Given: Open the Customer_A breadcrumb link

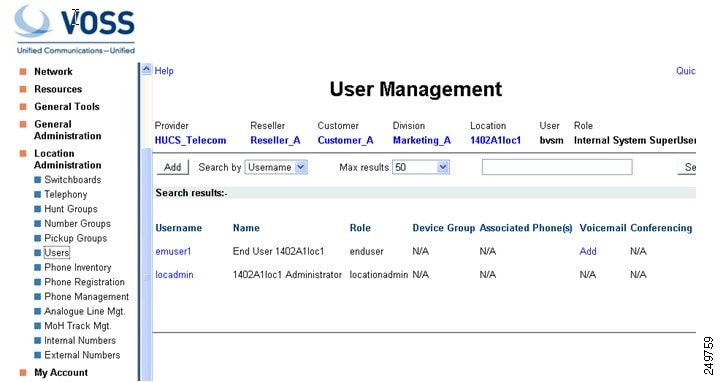Looking at the screenshot, I should 345,140.
